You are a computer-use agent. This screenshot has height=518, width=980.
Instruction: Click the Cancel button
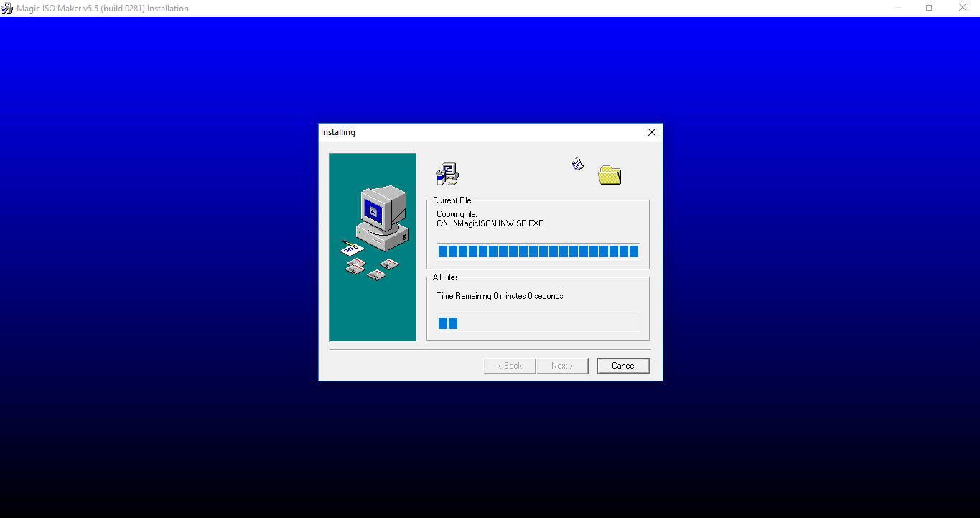(623, 366)
